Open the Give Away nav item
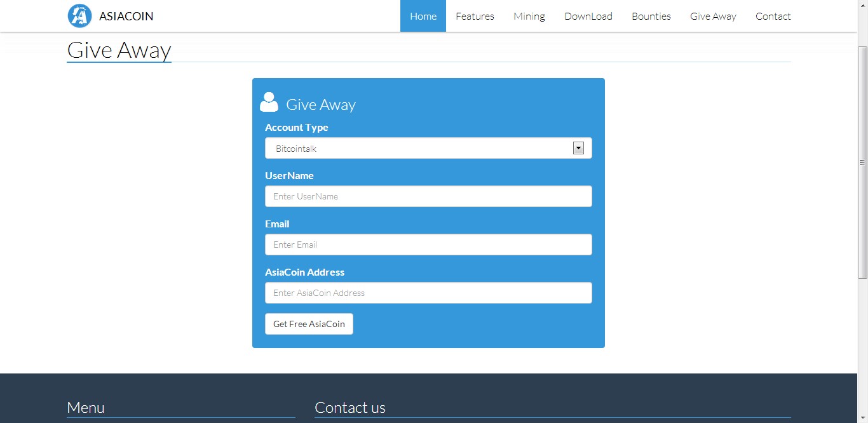 [x=713, y=16]
